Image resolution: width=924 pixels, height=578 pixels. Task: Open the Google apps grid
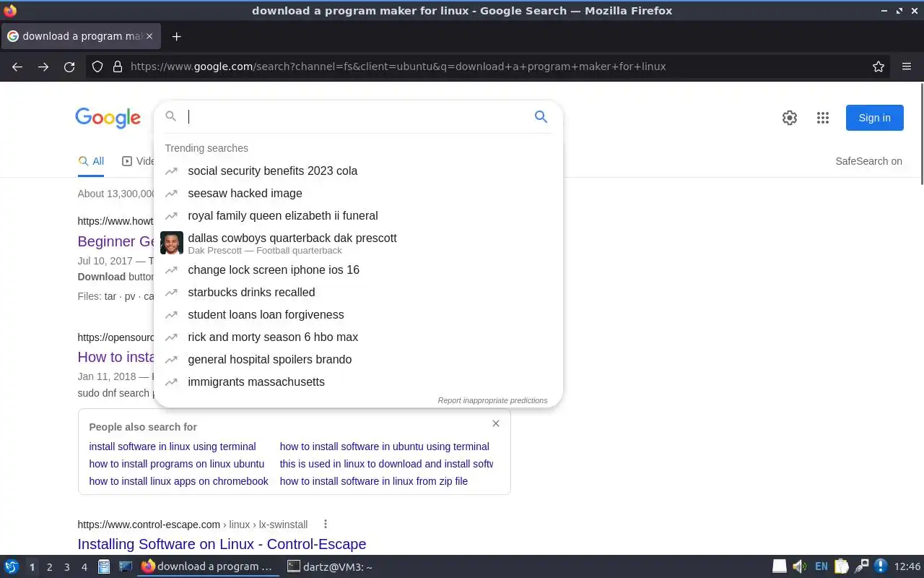(823, 118)
